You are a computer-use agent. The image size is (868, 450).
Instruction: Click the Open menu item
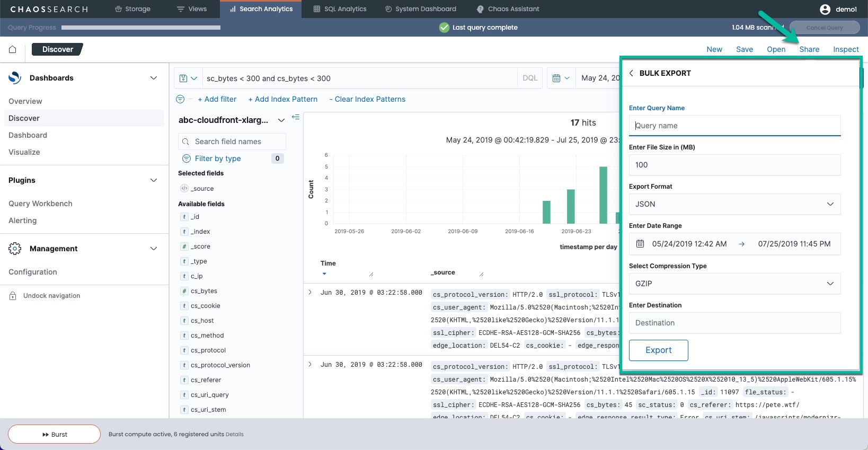(x=776, y=49)
